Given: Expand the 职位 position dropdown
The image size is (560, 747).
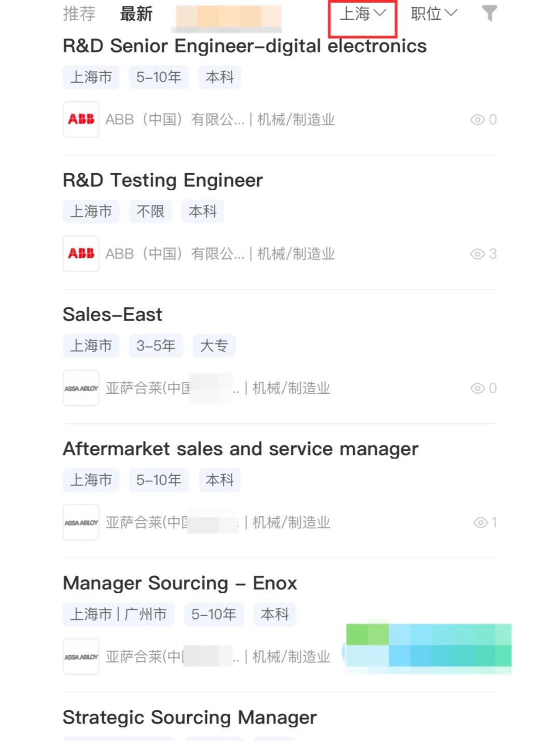Looking at the screenshot, I should (x=434, y=13).
